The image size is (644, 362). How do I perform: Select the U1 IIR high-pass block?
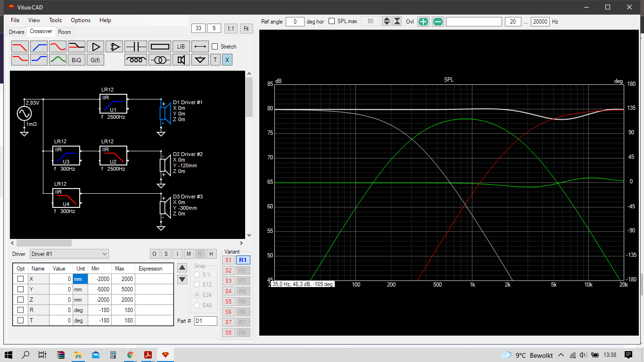pyautogui.click(x=113, y=104)
